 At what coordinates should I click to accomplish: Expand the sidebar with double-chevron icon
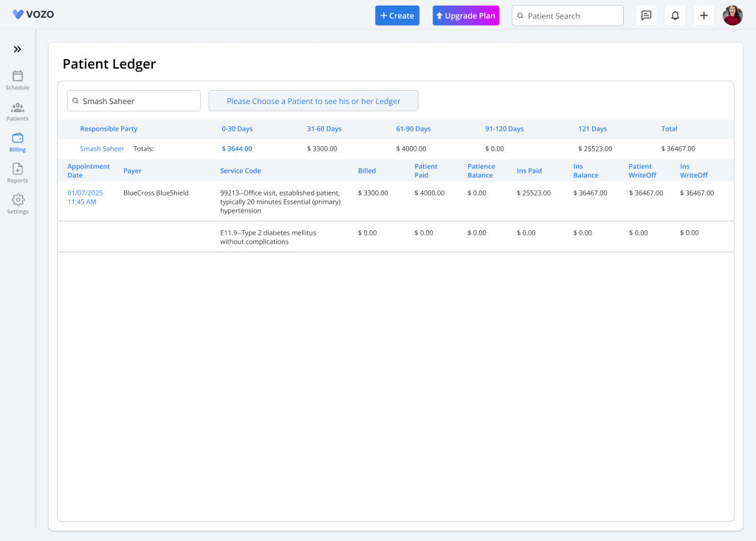17,49
